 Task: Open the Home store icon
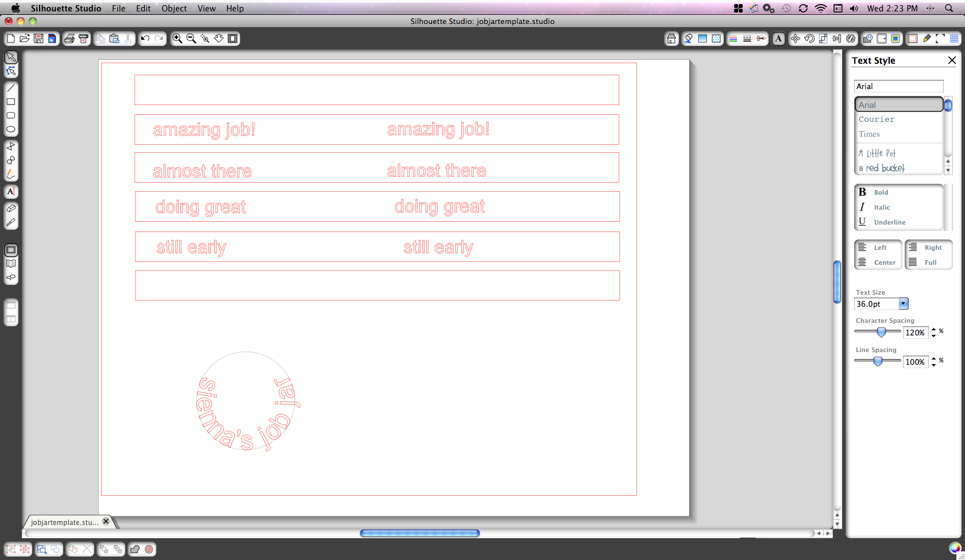tap(671, 38)
